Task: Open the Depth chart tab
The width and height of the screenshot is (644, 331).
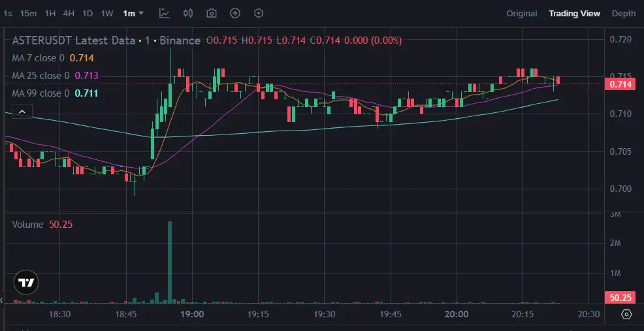Action: pyautogui.click(x=624, y=14)
